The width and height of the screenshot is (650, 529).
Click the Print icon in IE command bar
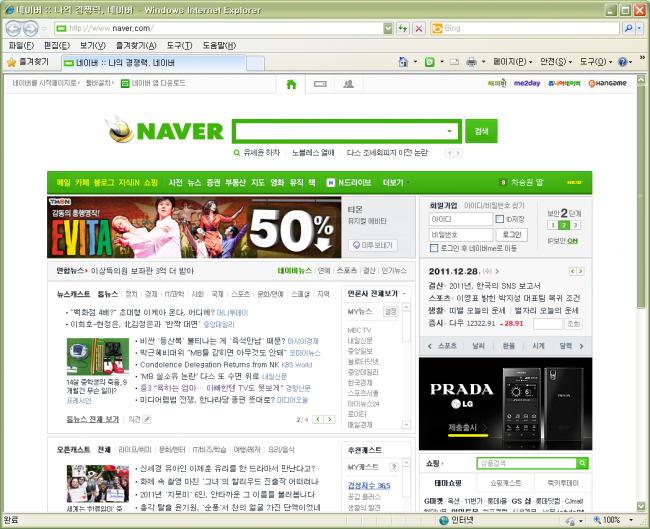[470, 62]
